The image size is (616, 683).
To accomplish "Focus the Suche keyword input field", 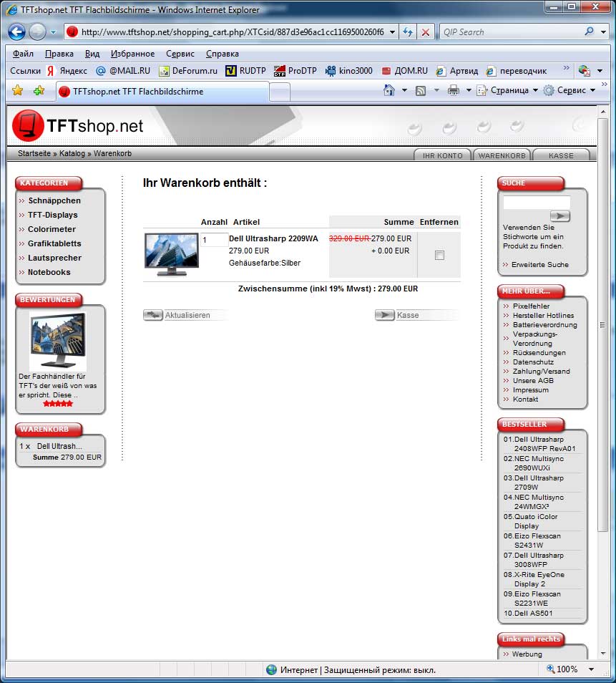I will coord(537,202).
